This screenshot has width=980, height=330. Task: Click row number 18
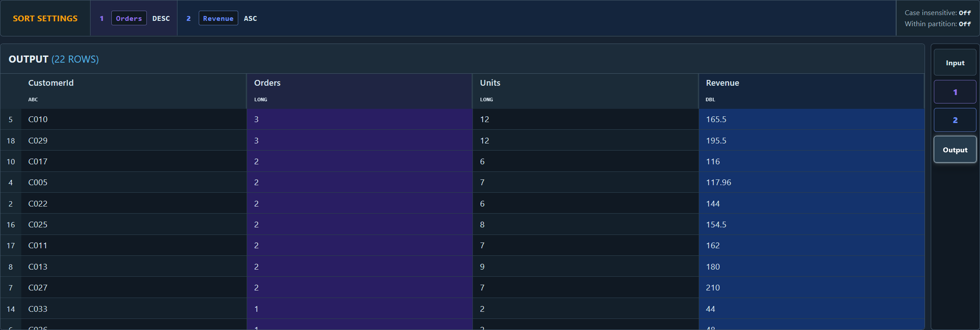click(x=11, y=140)
